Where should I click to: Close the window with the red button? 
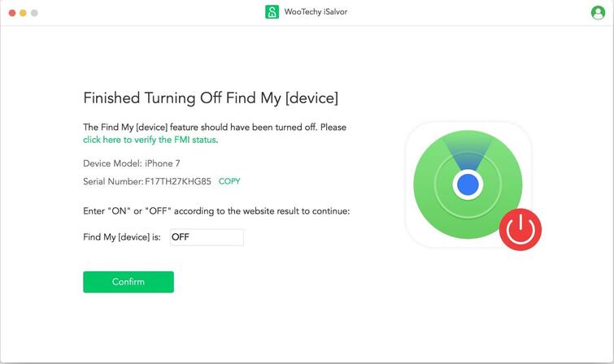tap(12, 13)
